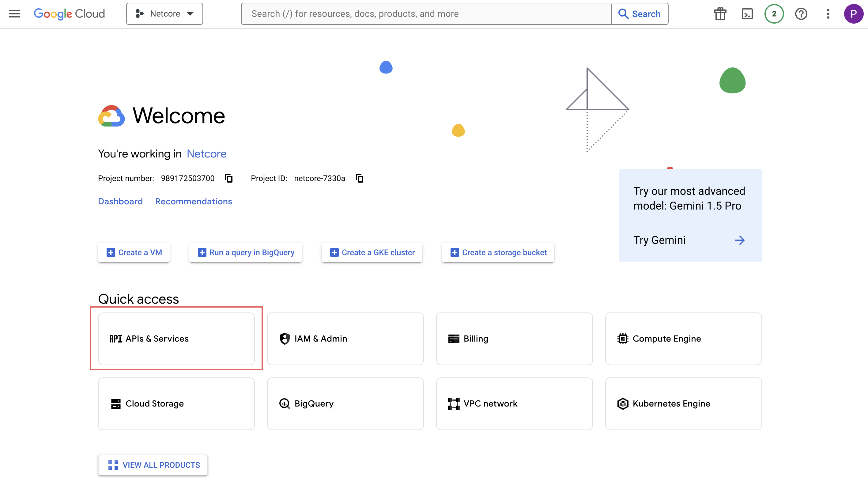Click the Try Gemini arrow
This screenshot has height=492, width=868.
[x=739, y=240]
